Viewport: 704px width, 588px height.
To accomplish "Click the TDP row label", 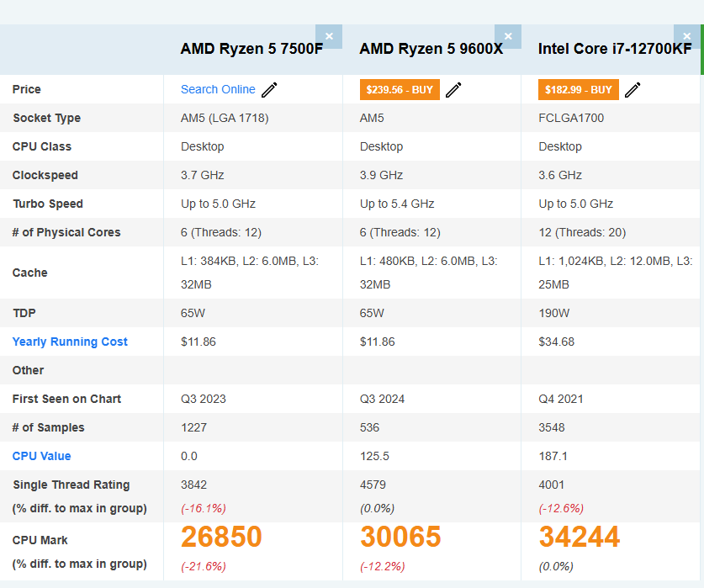I will coord(24,313).
